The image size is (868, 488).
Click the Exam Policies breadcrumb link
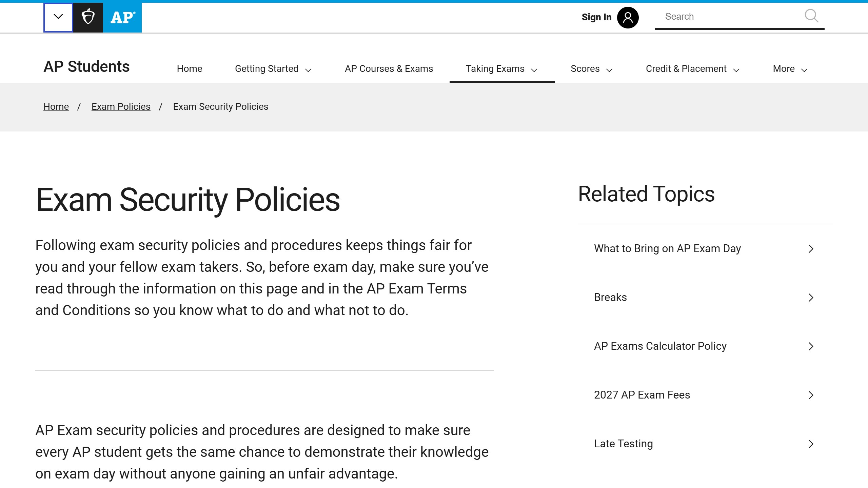121,107
